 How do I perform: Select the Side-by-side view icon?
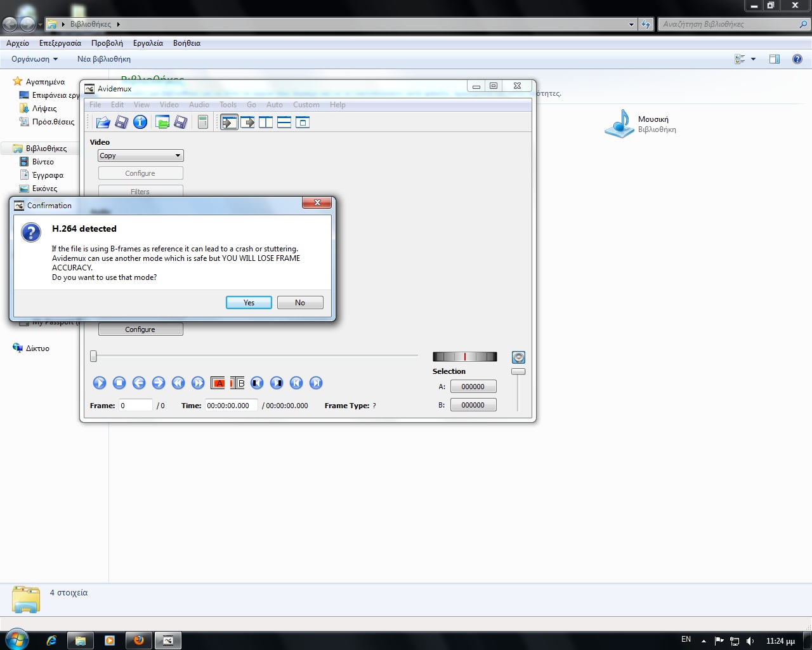pyautogui.click(x=266, y=122)
